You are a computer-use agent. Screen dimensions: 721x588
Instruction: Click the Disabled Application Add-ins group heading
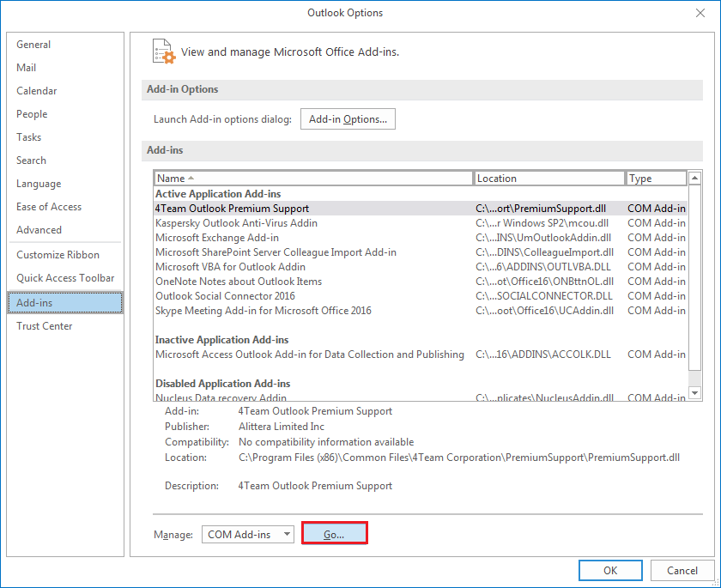(223, 384)
